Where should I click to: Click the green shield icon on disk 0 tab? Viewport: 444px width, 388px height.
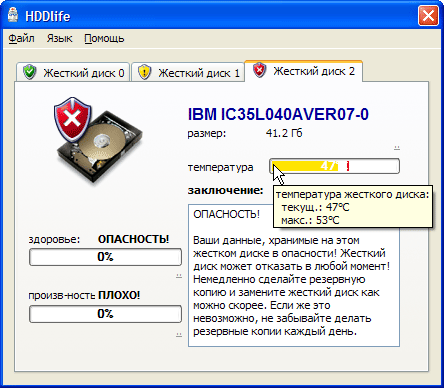point(30,72)
